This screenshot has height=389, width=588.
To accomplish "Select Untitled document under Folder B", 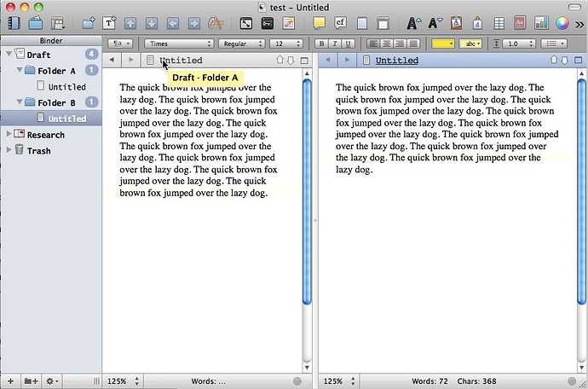I will click(x=66, y=119).
